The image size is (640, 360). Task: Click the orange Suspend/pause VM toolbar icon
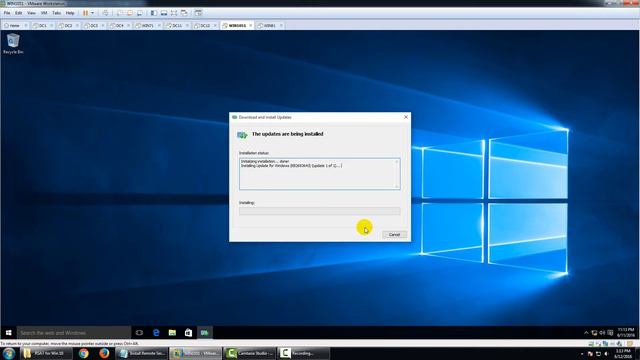coord(85,13)
